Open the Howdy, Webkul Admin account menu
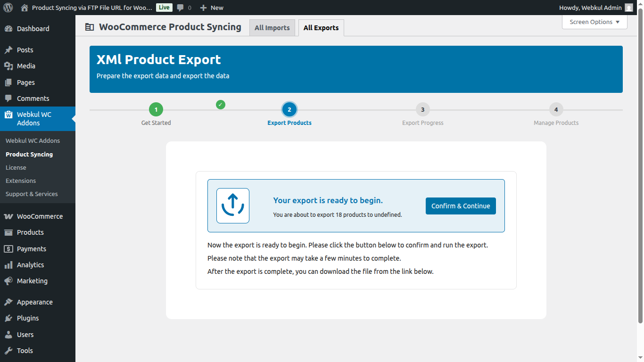The image size is (644, 362). click(x=595, y=7)
